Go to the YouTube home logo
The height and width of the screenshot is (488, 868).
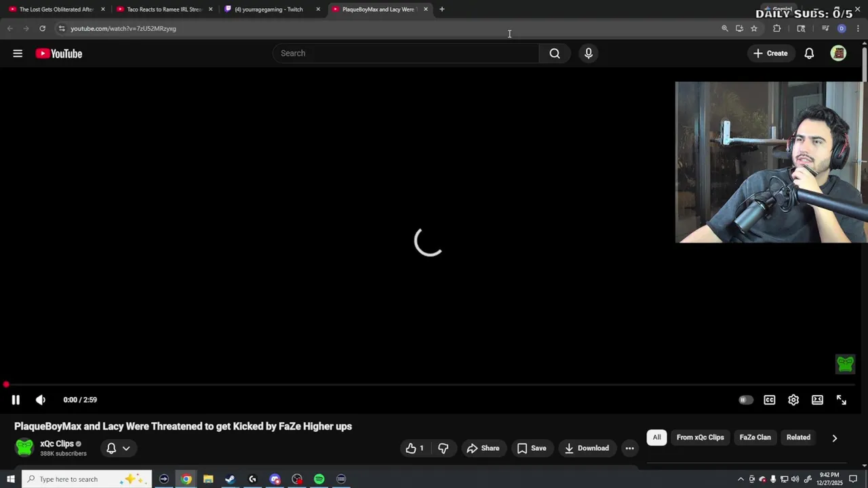[x=59, y=54]
